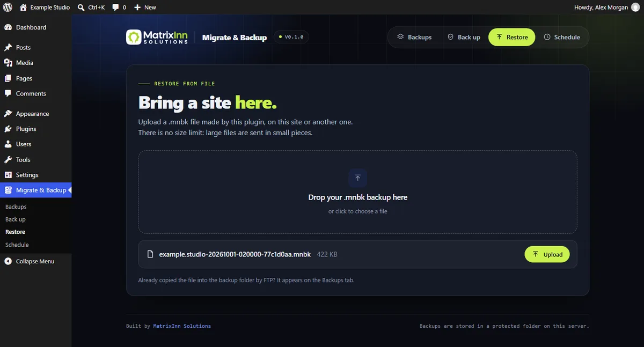This screenshot has height=347, width=644.
Task: Open the New content menu in the admin bar
Action: coord(145,8)
